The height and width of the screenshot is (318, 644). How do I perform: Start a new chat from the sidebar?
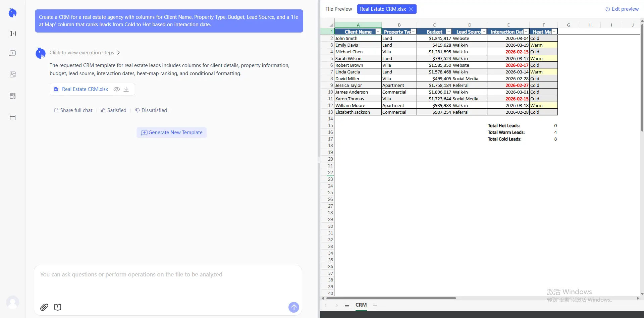coord(13,53)
